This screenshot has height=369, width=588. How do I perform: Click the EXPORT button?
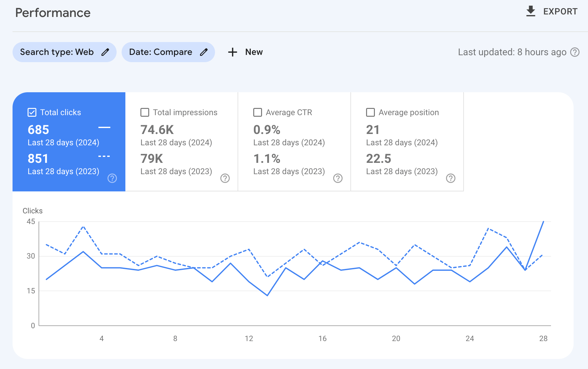tap(561, 11)
